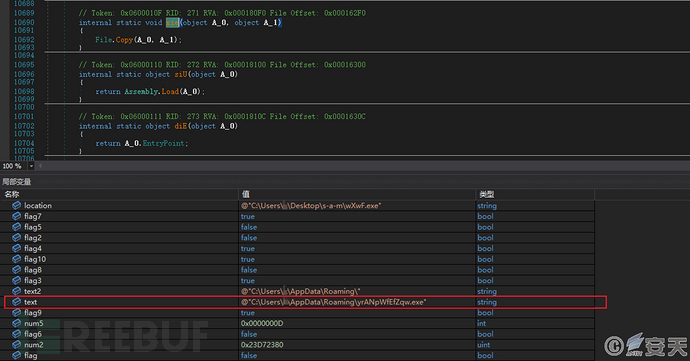The image size is (690, 361).
Task: Click the variable icon beside flag2
Action: [17, 237]
